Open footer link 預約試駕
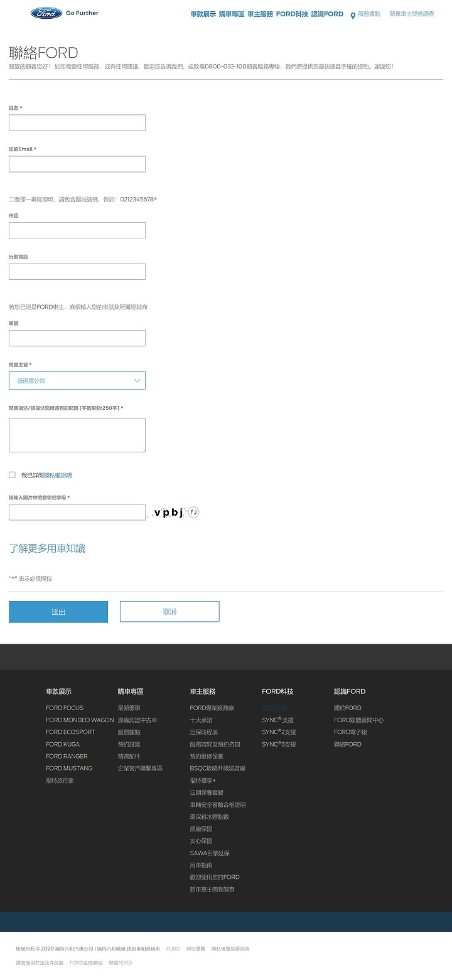 point(129,744)
